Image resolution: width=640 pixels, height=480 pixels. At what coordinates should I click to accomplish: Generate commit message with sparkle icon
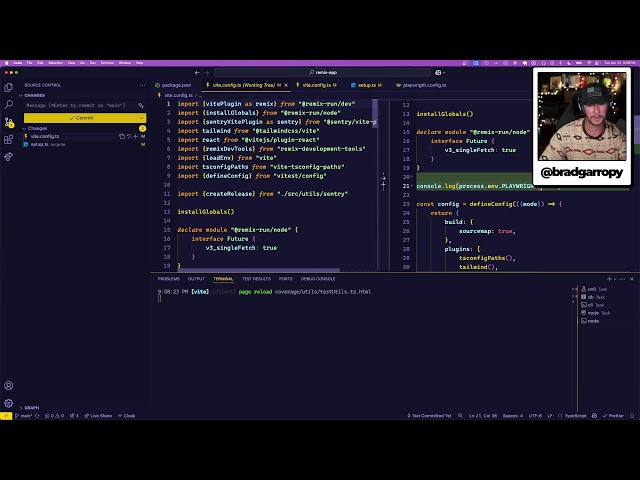tap(141, 105)
